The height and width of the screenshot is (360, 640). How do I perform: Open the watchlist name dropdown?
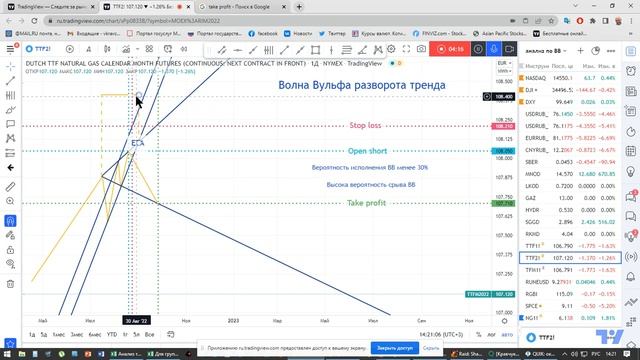click(546, 51)
